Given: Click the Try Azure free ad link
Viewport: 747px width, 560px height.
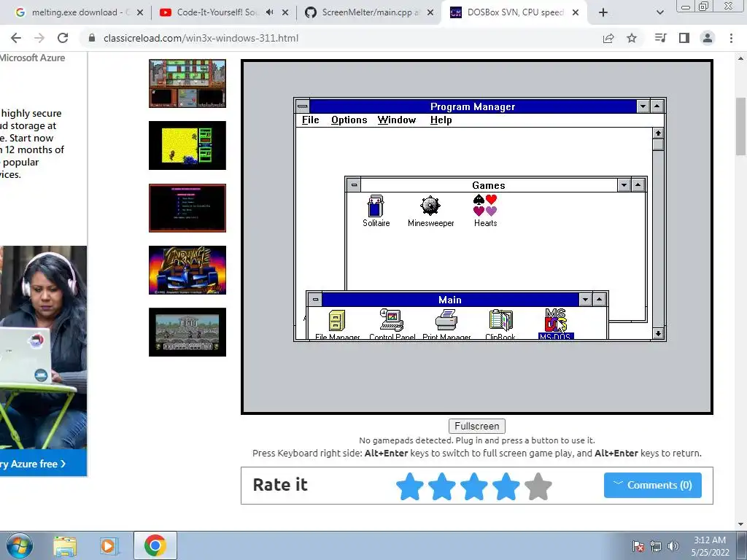Looking at the screenshot, I should coord(34,463).
